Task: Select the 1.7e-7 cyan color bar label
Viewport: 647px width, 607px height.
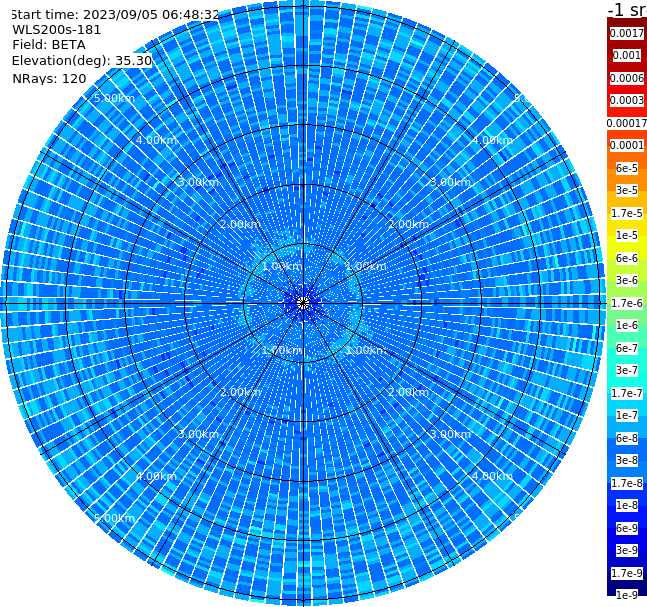Action: (627, 393)
